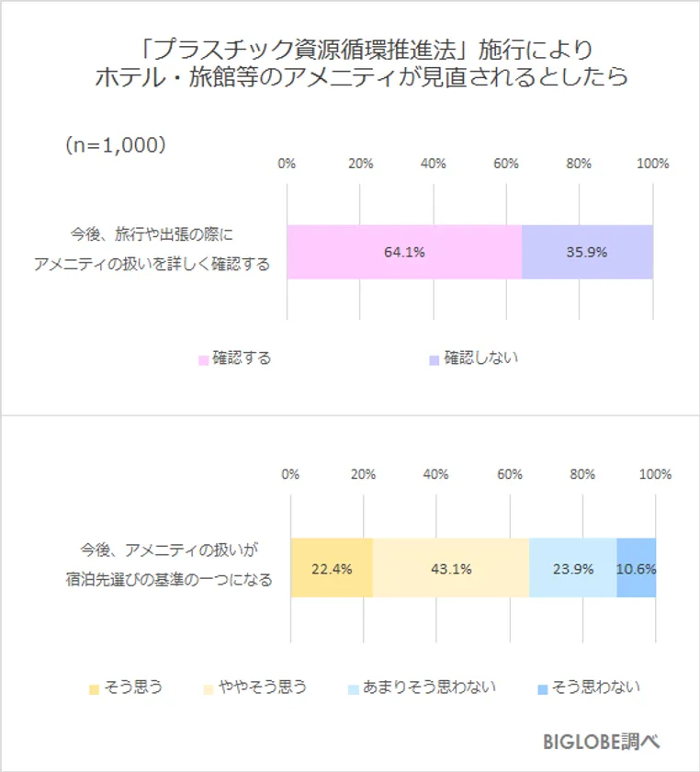Click the BIGLOBE調べ source credit
This screenshot has width=700, height=772.
[x=601, y=741]
